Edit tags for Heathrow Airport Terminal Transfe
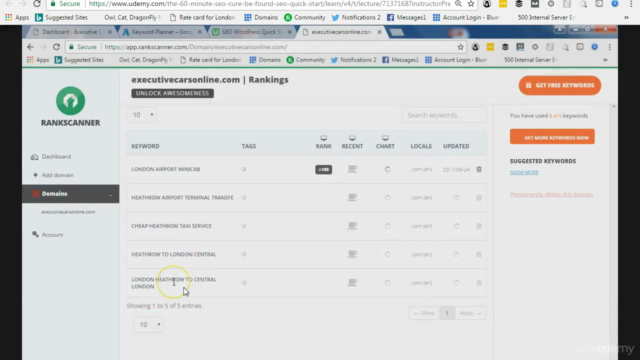The image size is (640, 360). [244, 198]
